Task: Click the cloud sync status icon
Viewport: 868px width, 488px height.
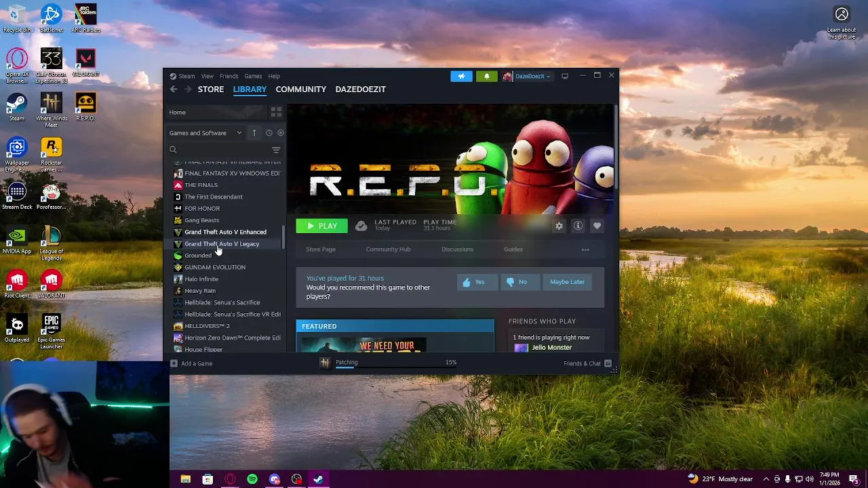Action: point(361,226)
